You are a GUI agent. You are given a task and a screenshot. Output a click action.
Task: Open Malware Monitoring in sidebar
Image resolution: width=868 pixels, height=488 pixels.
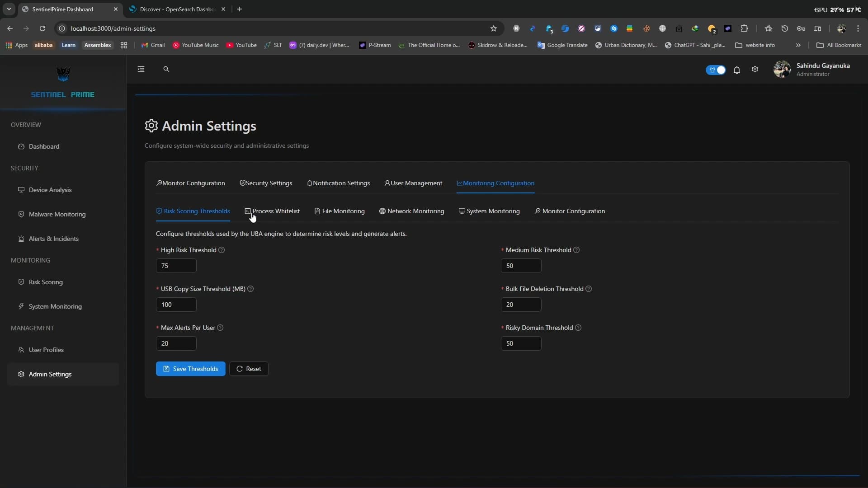57,214
